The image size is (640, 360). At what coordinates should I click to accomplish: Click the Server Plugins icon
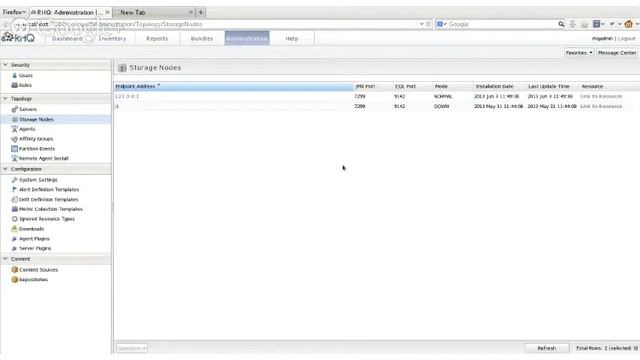pos(14,249)
